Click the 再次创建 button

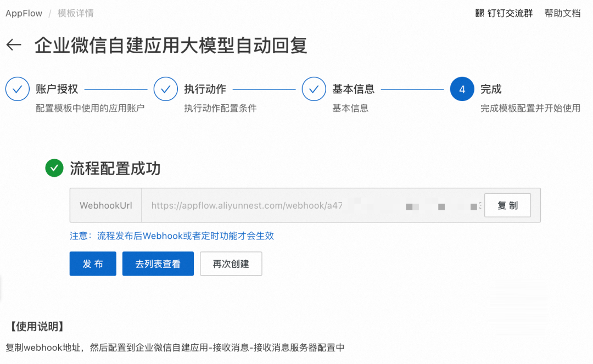[231, 264]
